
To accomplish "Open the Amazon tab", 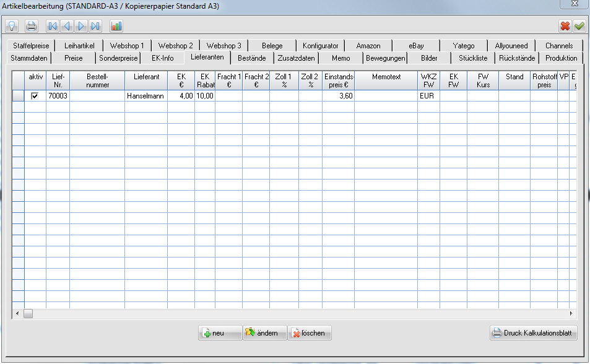I will [368, 46].
